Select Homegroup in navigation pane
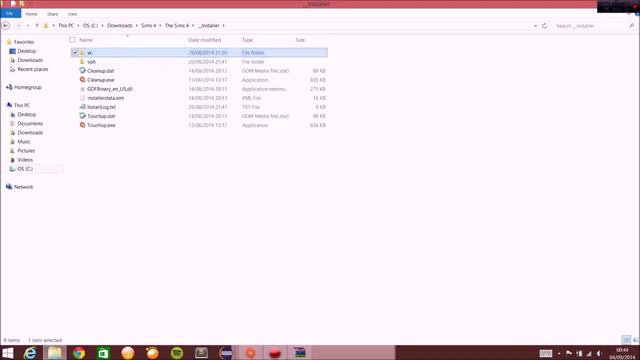The width and height of the screenshot is (640, 360). [x=28, y=87]
